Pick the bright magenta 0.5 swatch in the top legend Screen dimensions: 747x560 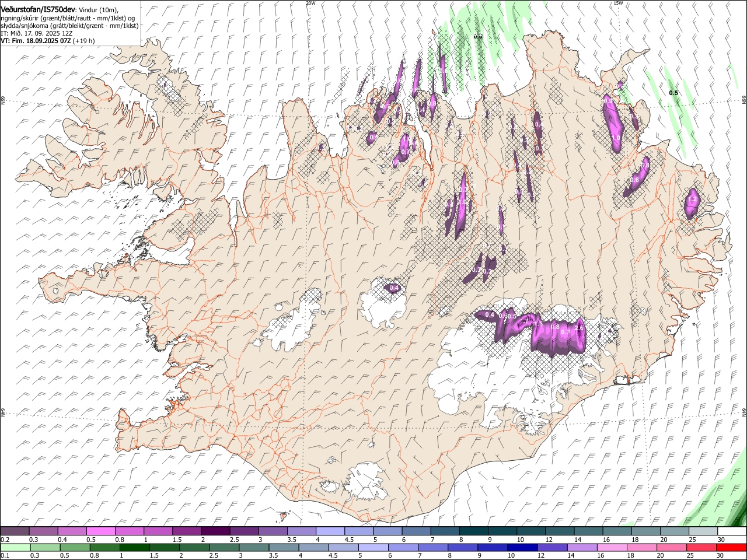100,531
